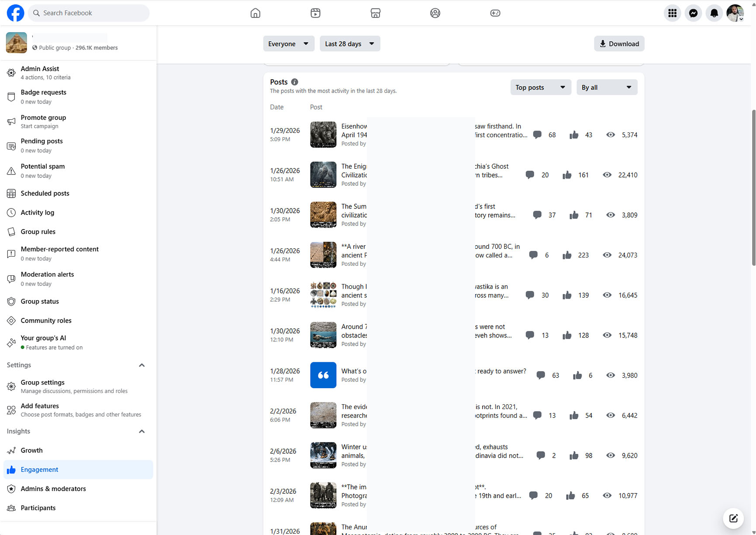Go to Facebook Home icon
The width and height of the screenshot is (756, 535).
click(255, 13)
